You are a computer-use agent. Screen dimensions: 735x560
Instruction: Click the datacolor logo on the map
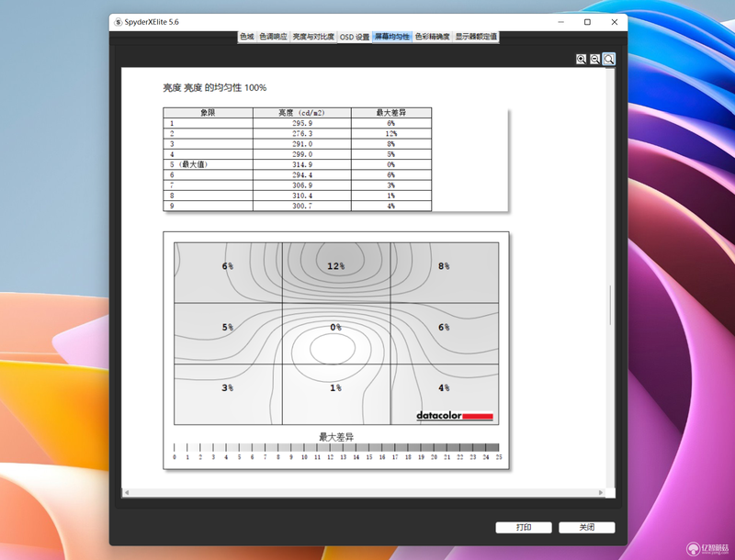pyautogui.click(x=455, y=415)
